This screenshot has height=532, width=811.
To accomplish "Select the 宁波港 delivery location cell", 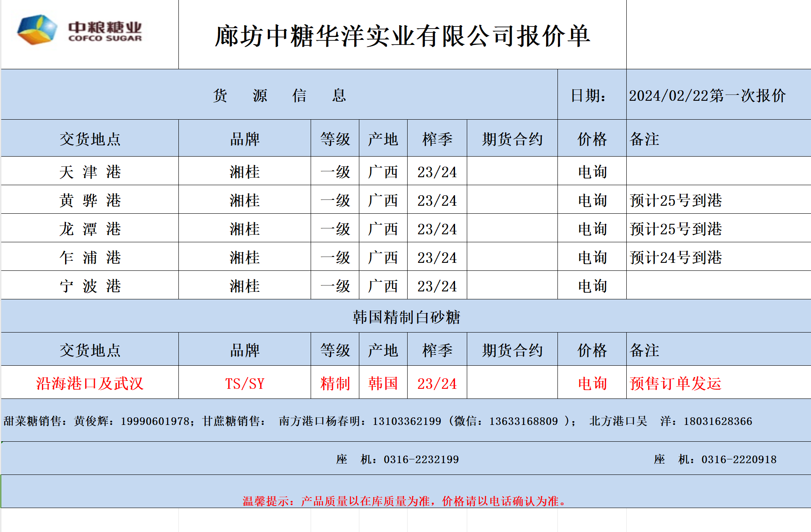I will click(90, 286).
